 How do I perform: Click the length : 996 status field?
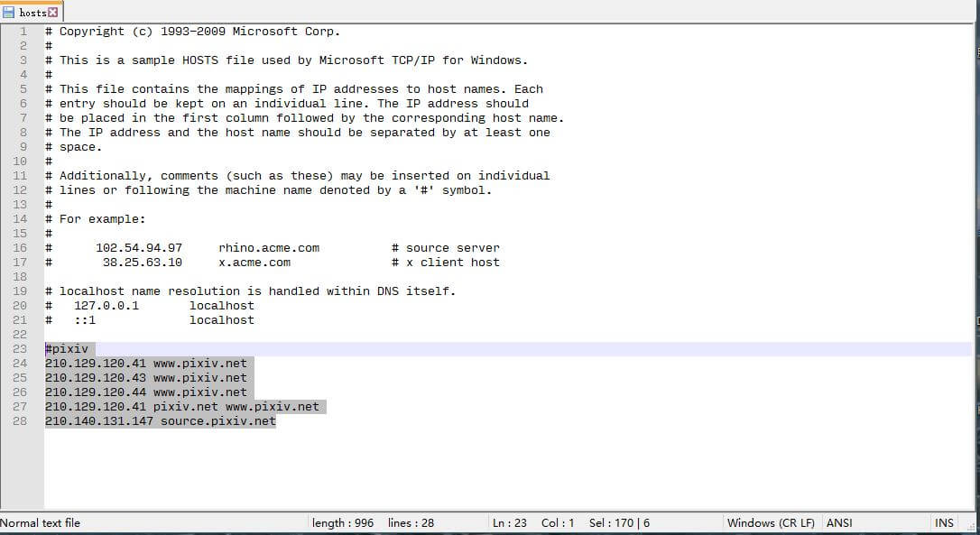point(343,523)
